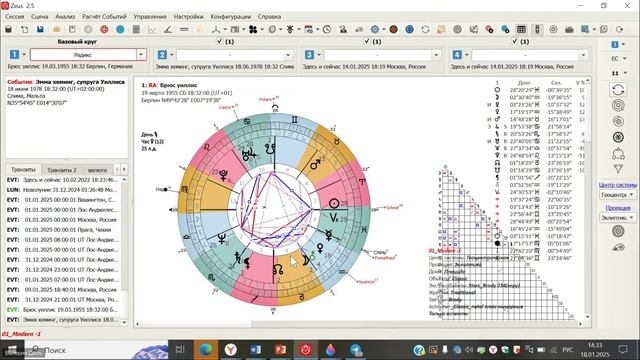This screenshot has width=640, height=360.
Task: Click the four-petal clover toolbar icon
Action: 253,29
